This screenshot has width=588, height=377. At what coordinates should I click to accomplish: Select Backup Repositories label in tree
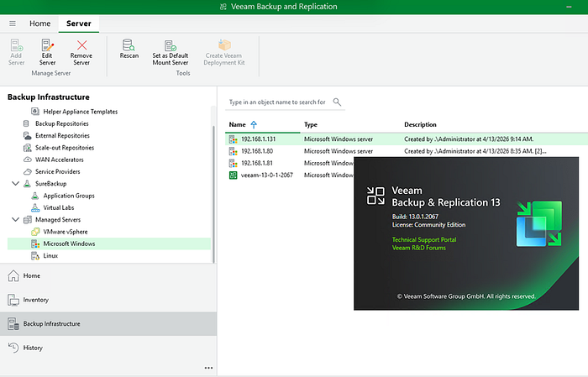point(62,123)
